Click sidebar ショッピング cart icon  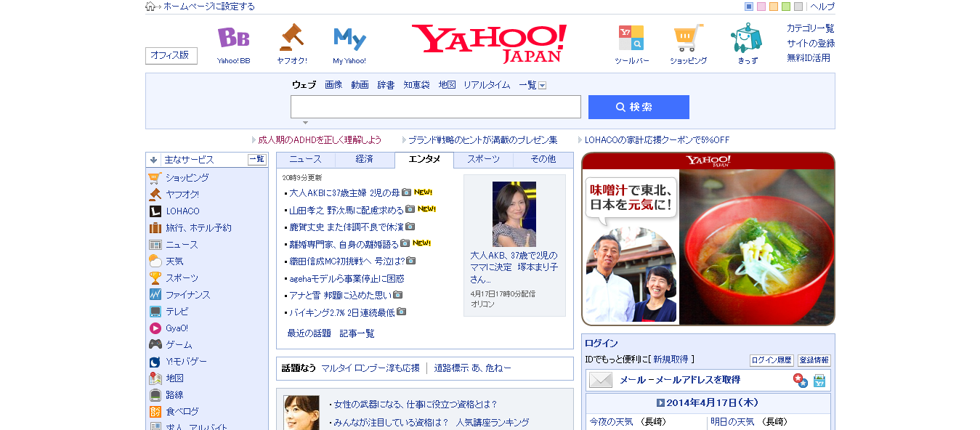tap(155, 178)
